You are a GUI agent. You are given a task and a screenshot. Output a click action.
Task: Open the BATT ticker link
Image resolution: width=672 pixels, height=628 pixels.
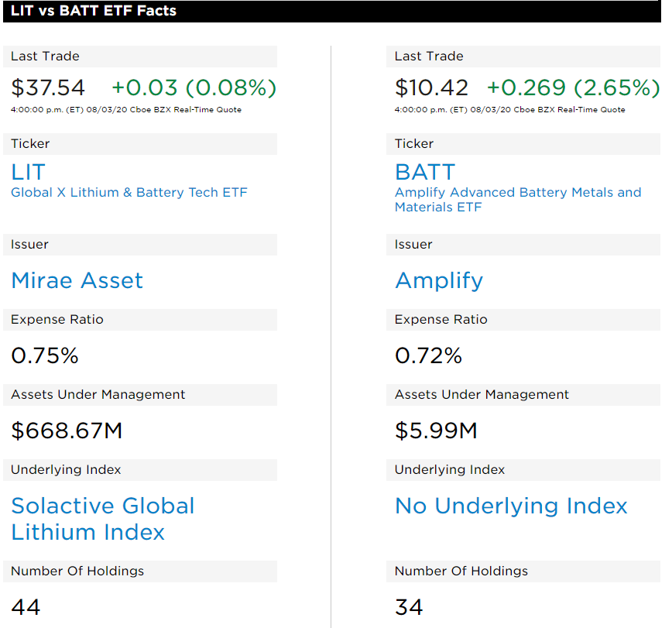[x=425, y=173]
